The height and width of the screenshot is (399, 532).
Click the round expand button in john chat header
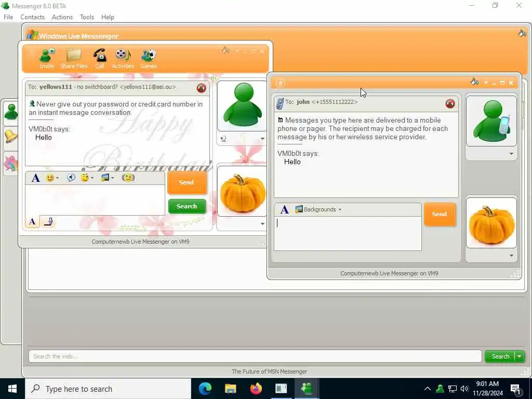pyautogui.click(x=280, y=83)
